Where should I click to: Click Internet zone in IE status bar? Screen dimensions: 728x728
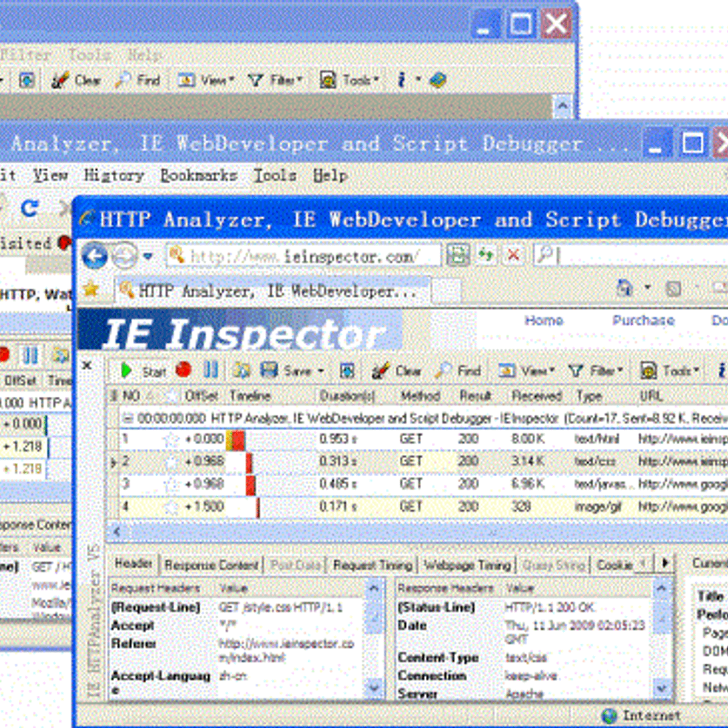click(x=642, y=715)
